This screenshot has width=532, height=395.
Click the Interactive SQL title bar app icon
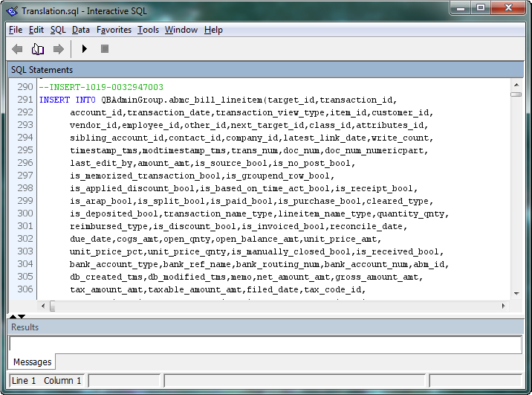(x=13, y=10)
